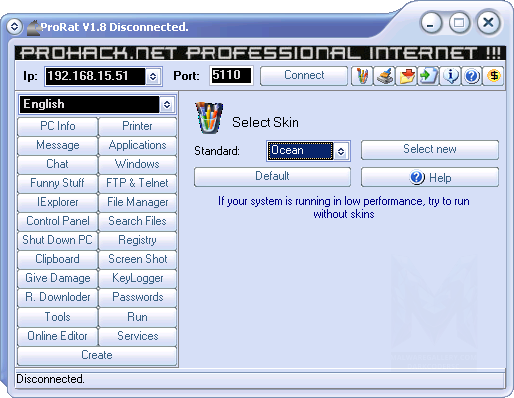
Task: Select the Registry button
Action: point(137,240)
